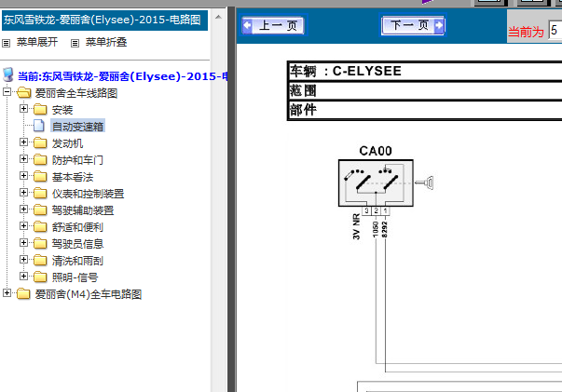This screenshot has width=562, height=392.
Task: Click the 照明-信号 folder icon
Action: (x=40, y=277)
